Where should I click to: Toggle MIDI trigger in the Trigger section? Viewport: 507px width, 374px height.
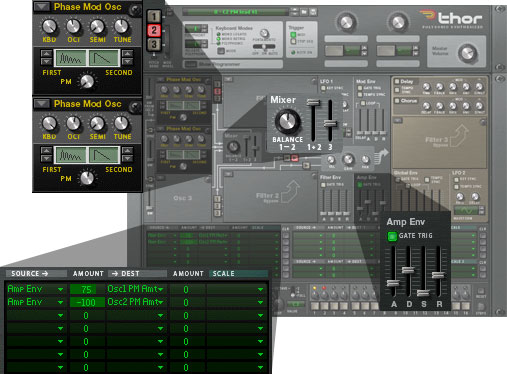click(293, 35)
